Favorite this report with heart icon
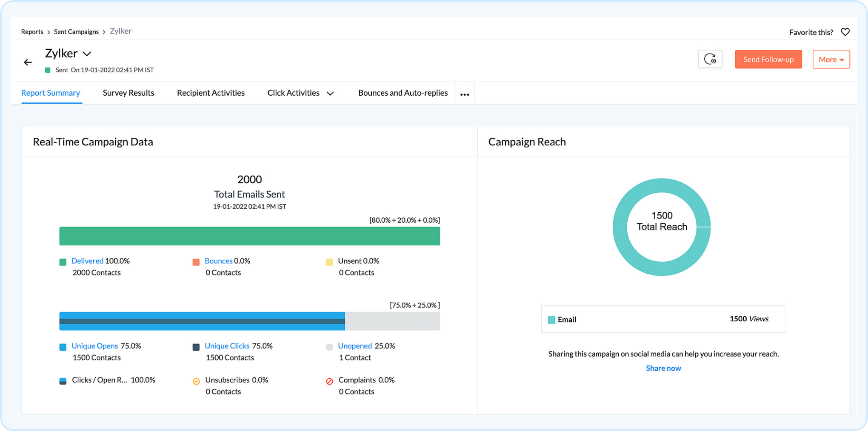Screen dimensions: 868x431 click(x=845, y=32)
